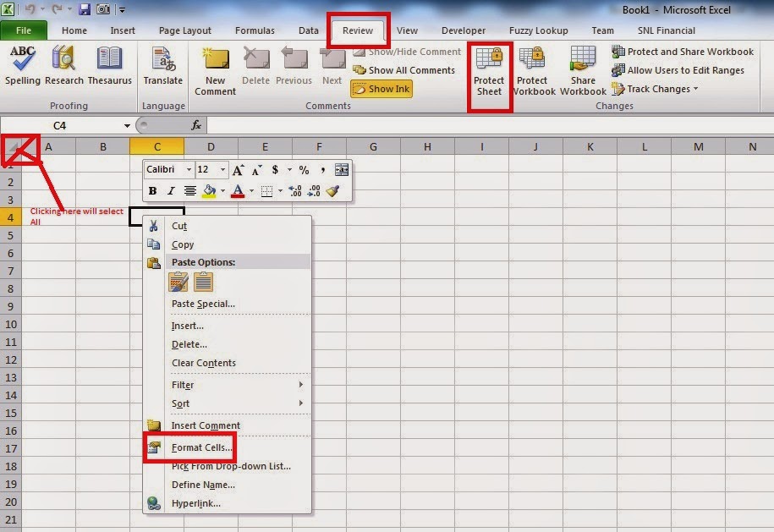Image resolution: width=774 pixels, height=532 pixels.
Task: Click the Save icon in quick access toolbar
Action: [85, 9]
